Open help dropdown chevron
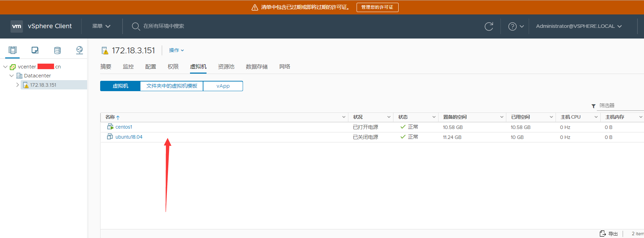644x238 pixels. 522,26
